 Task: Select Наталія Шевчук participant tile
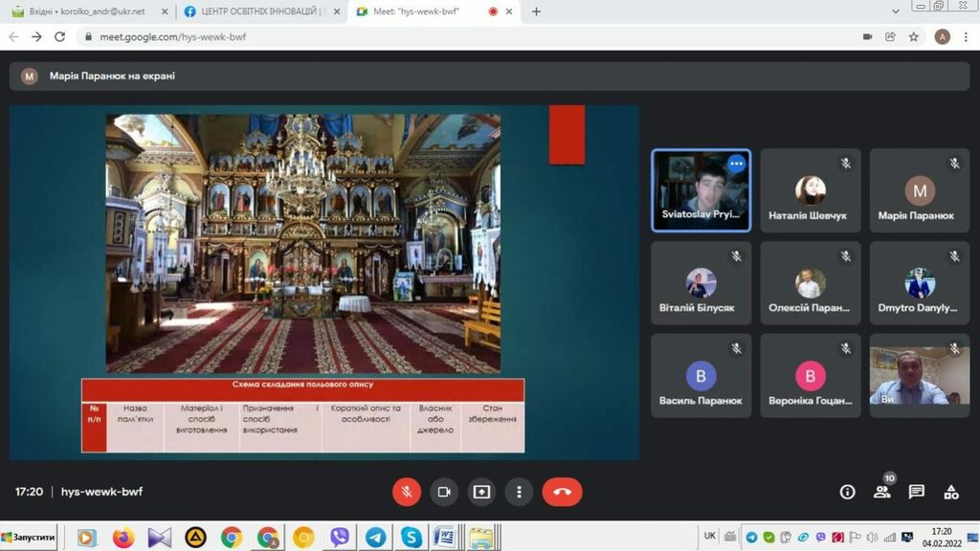810,191
